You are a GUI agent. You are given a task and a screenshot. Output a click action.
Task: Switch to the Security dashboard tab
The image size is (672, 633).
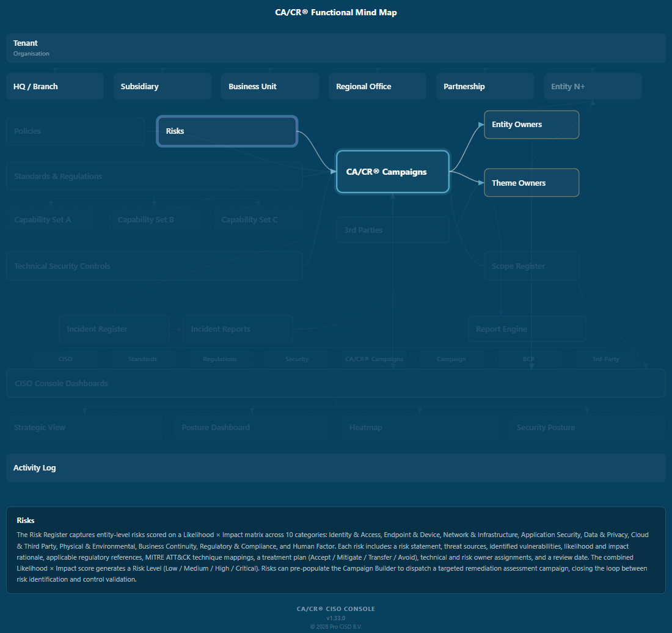pyautogui.click(x=296, y=359)
